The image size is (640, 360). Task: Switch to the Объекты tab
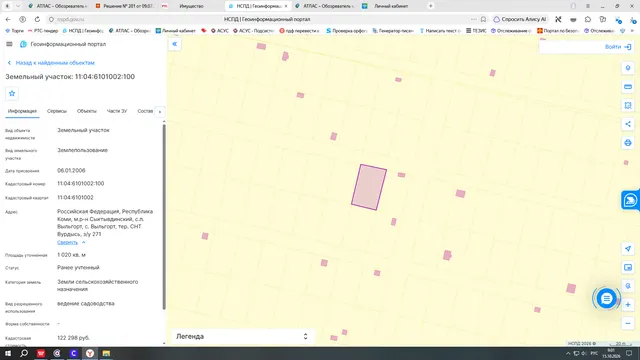point(87,111)
